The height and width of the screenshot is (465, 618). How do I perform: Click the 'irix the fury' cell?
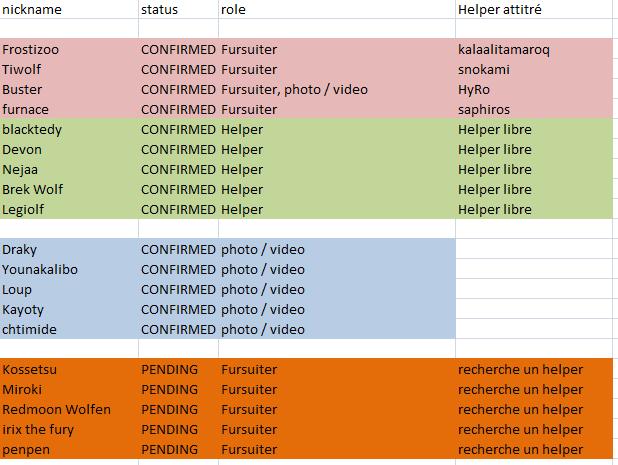[x=38, y=429]
